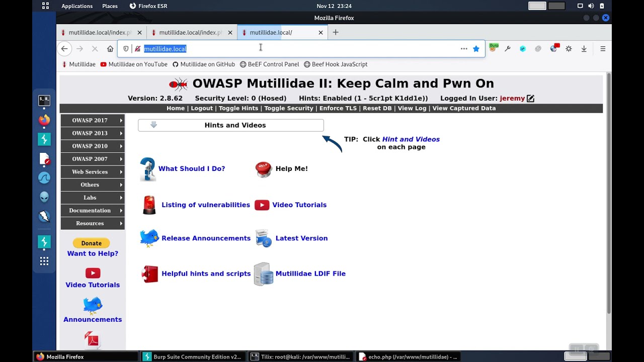The image size is (644, 362).
Task: Expand the Hints and Videos panel
Action: pos(231,125)
